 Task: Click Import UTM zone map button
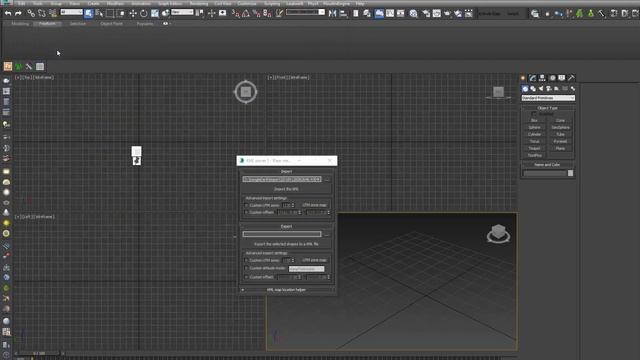[314, 205]
